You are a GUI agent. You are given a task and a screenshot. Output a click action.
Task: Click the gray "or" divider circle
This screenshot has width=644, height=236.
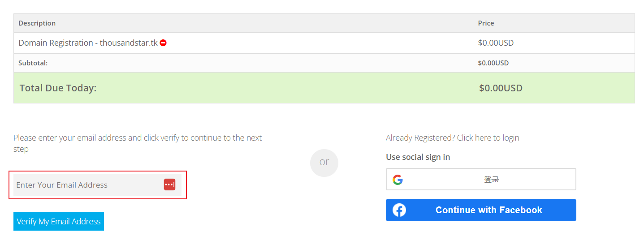coord(324,163)
